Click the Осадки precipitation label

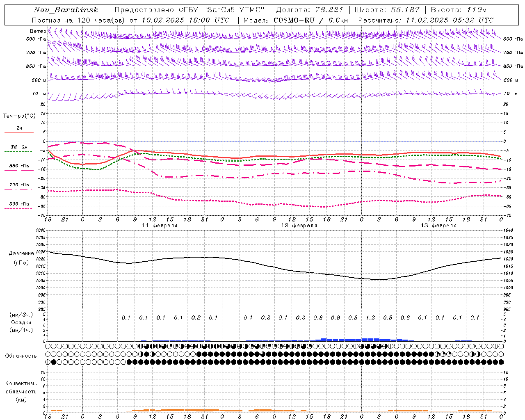pyautogui.click(x=21, y=322)
